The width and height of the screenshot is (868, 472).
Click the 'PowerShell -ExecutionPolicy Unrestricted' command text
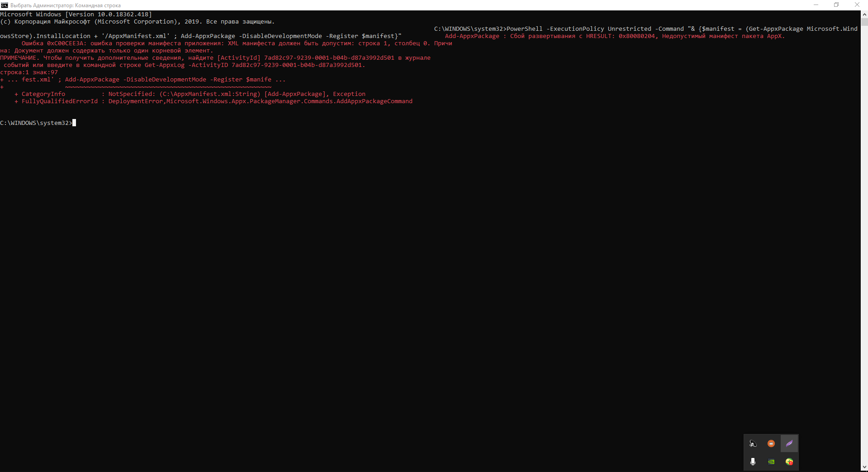tap(578, 29)
